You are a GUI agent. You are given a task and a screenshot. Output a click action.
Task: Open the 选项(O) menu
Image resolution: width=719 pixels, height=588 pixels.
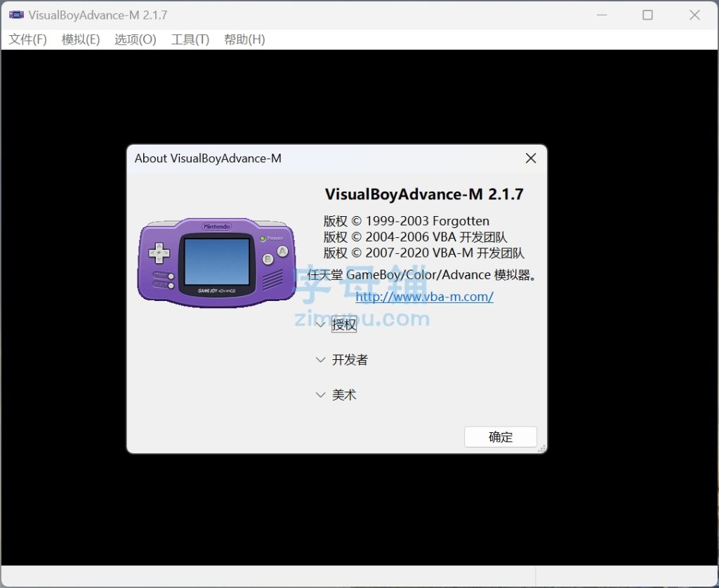click(136, 39)
